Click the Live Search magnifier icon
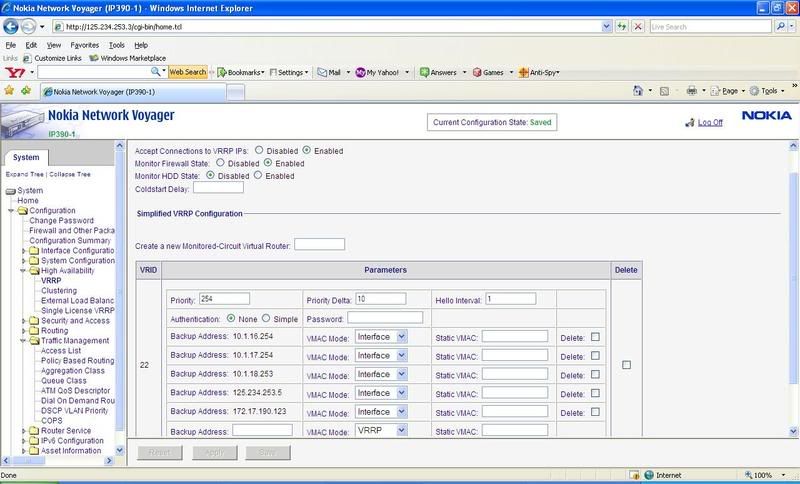 [780, 27]
